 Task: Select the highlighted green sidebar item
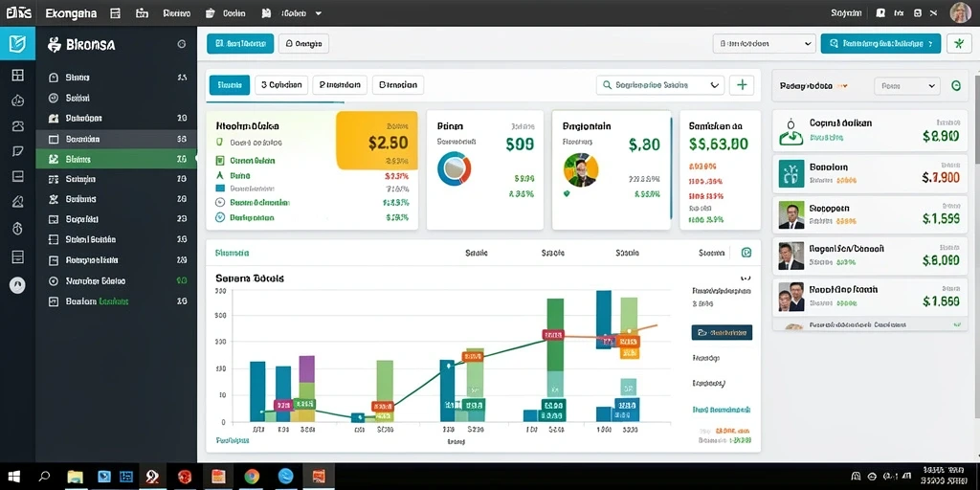coord(116,160)
